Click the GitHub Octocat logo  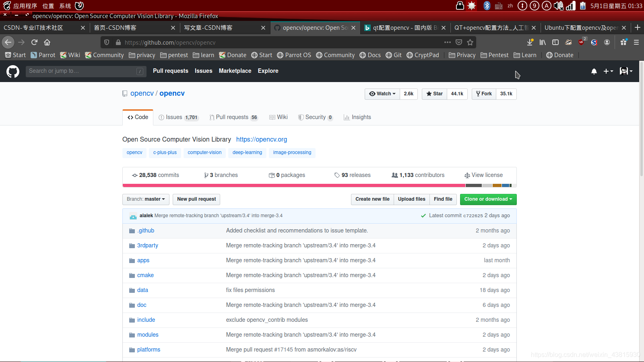point(13,72)
